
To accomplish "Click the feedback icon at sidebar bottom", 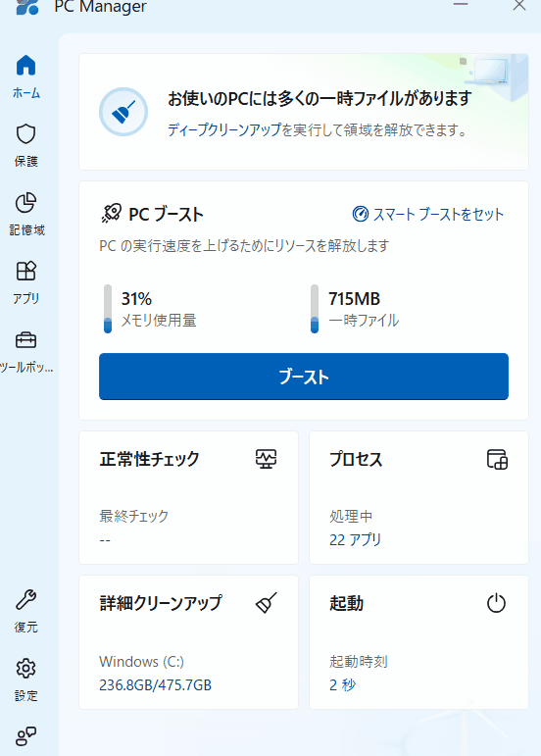I will 26,736.
